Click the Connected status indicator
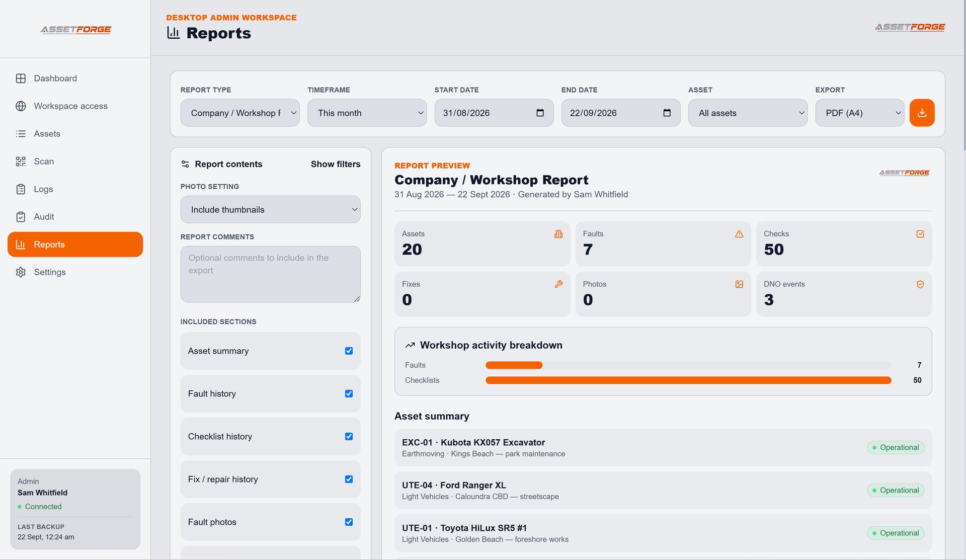Image resolution: width=966 pixels, height=560 pixels. (40, 507)
